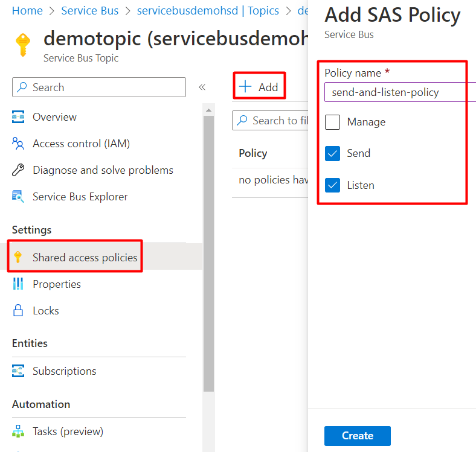Open Shared access policies menu item
476x452 pixels.
85,258
